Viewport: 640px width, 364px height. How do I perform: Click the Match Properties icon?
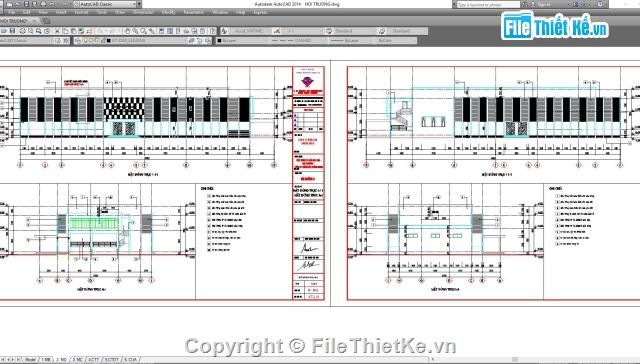pos(81,31)
